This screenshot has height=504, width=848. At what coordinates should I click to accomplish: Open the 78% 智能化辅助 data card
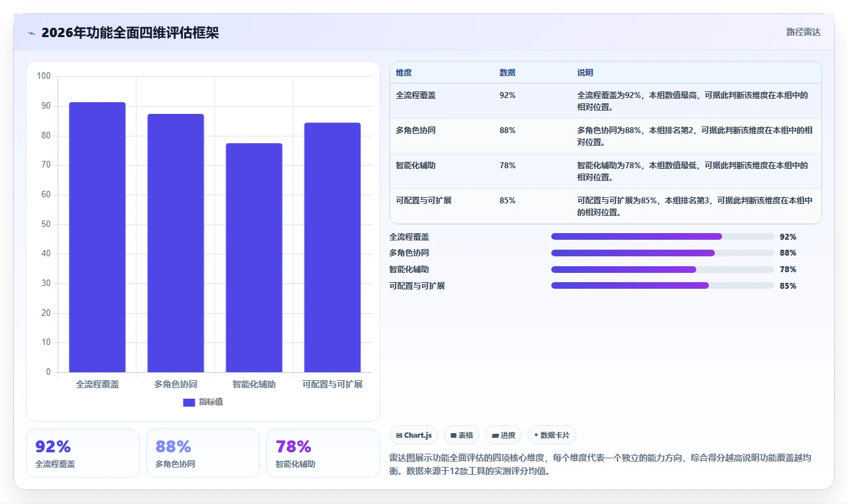click(x=323, y=453)
